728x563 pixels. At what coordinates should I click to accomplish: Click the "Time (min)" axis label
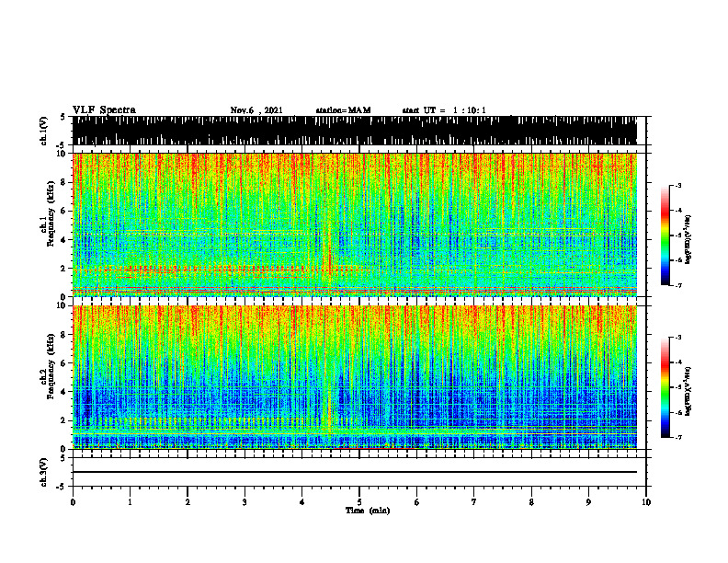tap(368, 511)
